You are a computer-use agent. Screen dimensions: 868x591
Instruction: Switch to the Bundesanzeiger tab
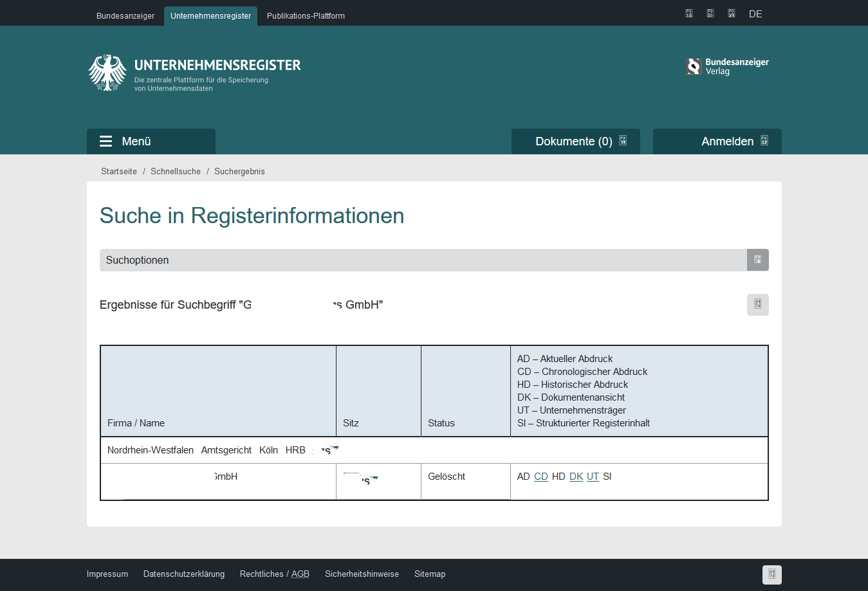[x=125, y=16]
